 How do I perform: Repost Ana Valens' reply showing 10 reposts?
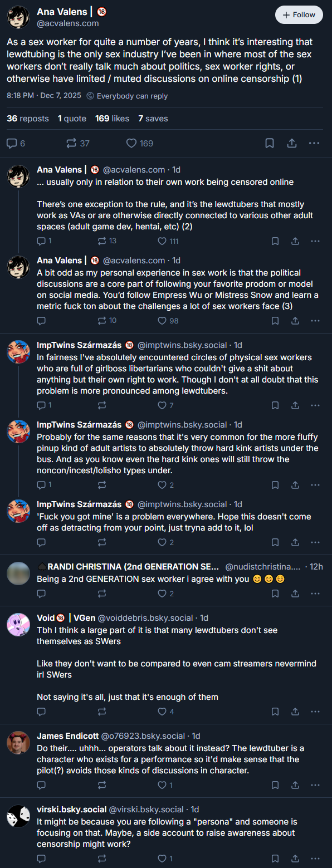(x=107, y=321)
